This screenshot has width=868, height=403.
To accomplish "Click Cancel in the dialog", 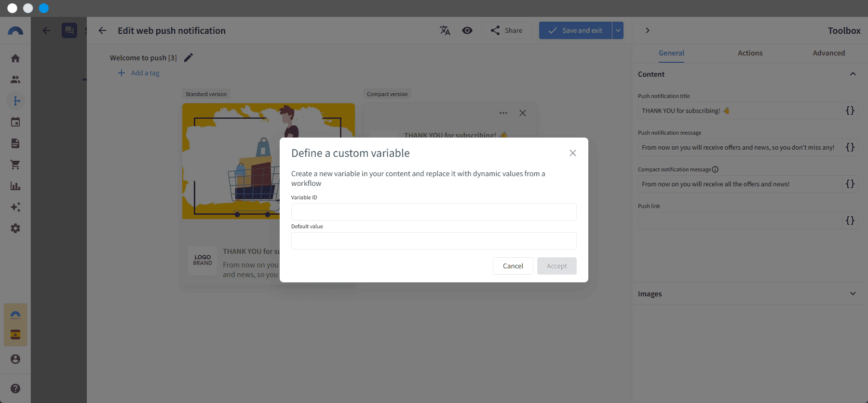I will tap(513, 266).
